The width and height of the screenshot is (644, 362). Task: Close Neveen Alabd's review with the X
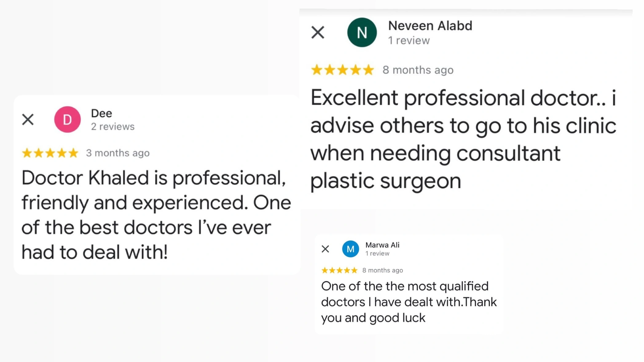(x=318, y=32)
